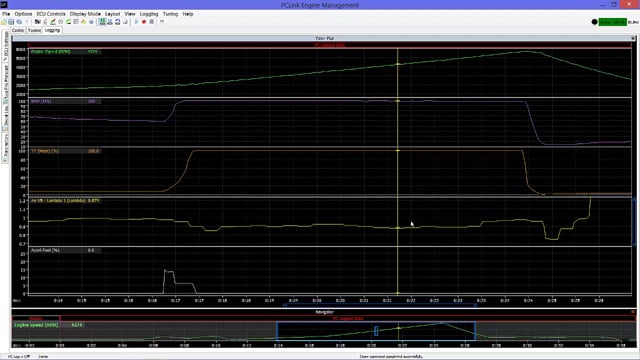This screenshot has height=360, width=640.
Task: Open the File menu
Action: [x=6, y=14]
